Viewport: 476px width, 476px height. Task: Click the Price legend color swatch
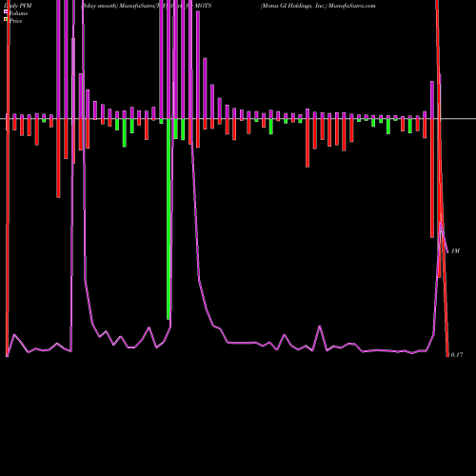(x=6, y=20)
